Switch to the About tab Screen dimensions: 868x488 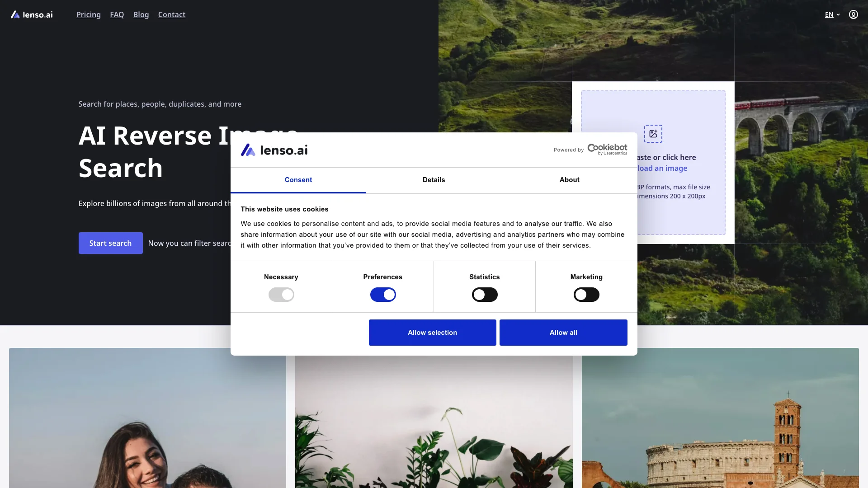coord(569,180)
